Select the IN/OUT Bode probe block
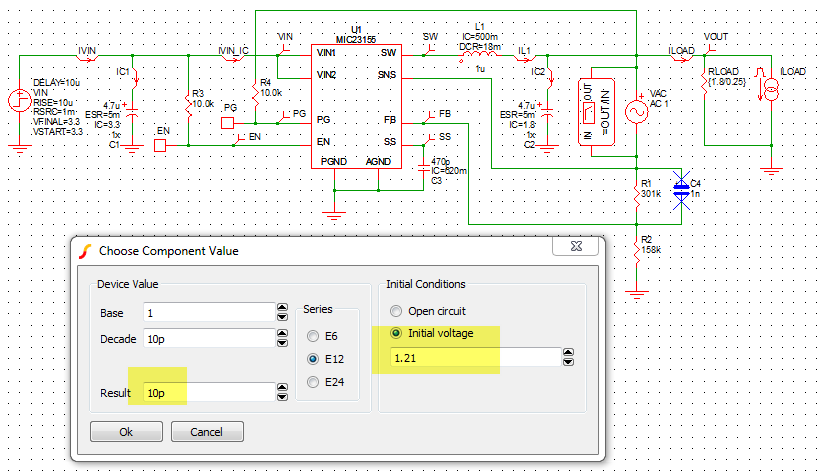Image resolution: width=819 pixels, height=472 pixels. coord(596,112)
